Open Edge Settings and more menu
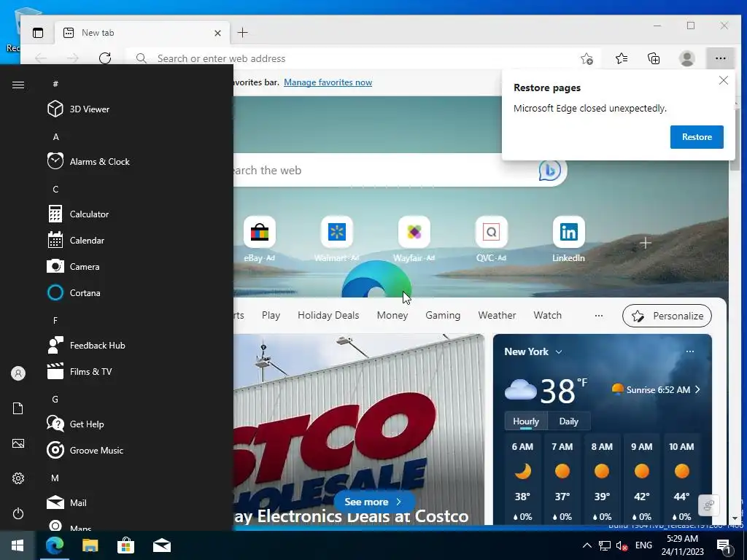This screenshot has width=747, height=560. point(720,58)
